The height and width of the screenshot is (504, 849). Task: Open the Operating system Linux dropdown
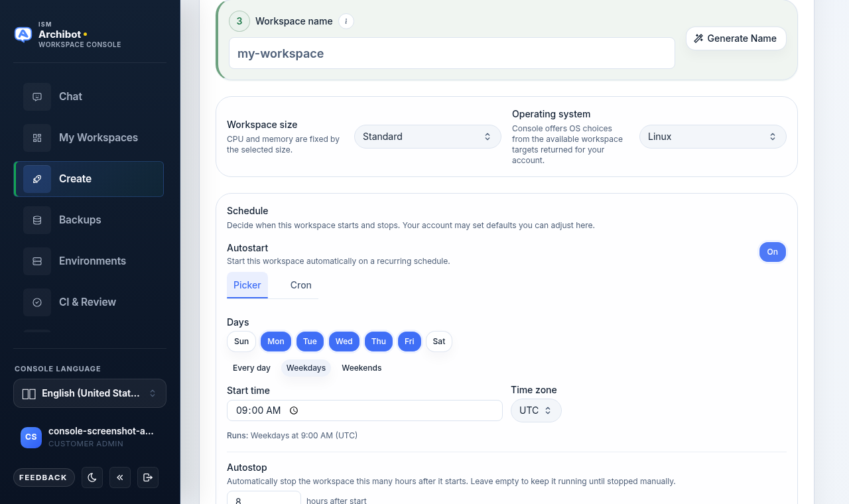click(x=713, y=137)
